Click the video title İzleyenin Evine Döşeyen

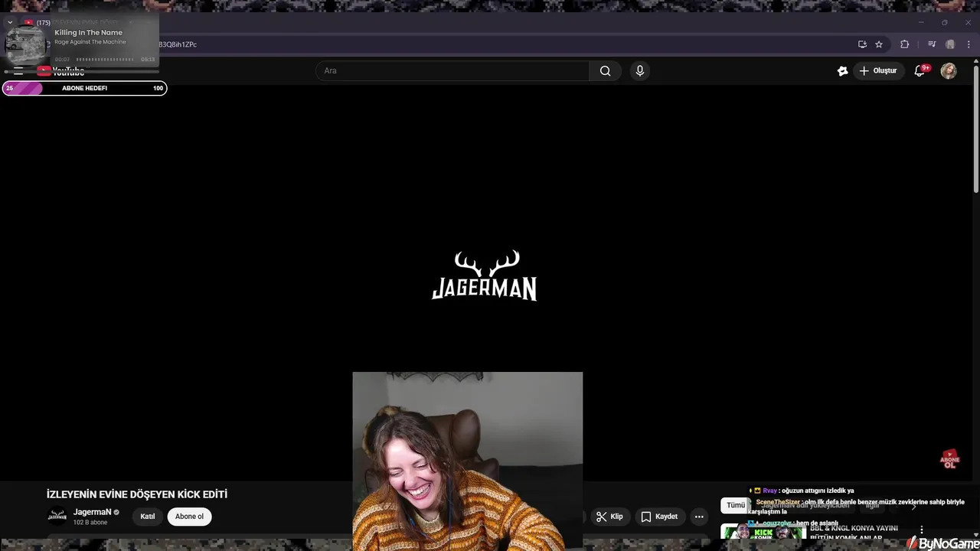(137, 494)
